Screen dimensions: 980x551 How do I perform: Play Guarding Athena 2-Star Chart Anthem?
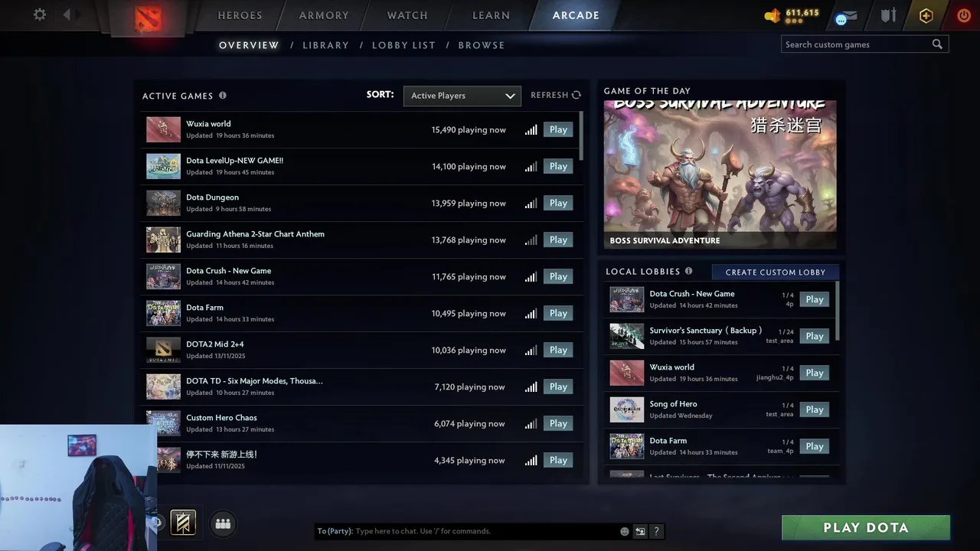(x=558, y=240)
